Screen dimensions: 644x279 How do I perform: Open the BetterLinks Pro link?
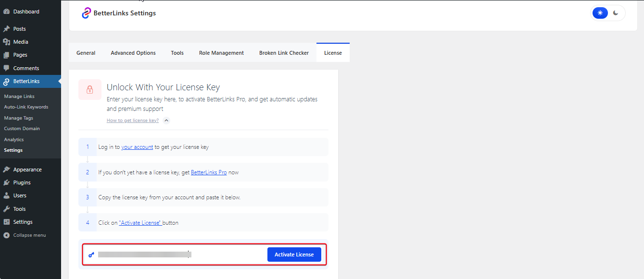point(209,172)
